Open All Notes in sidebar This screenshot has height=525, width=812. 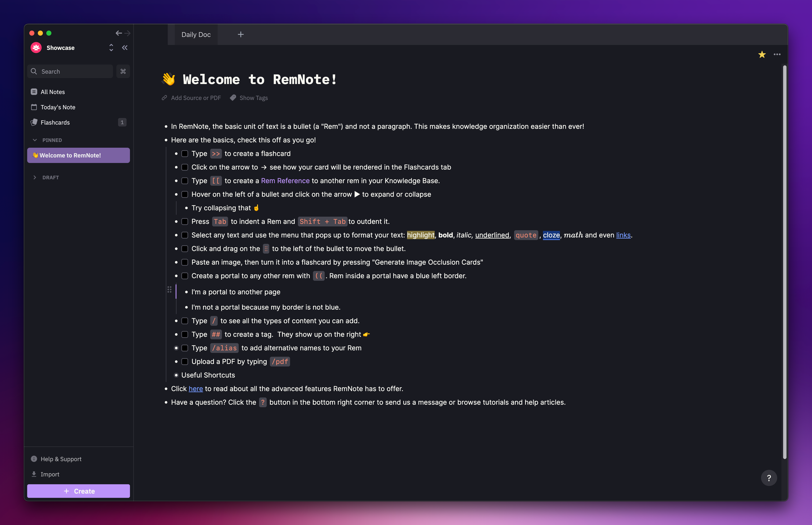pos(52,92)
